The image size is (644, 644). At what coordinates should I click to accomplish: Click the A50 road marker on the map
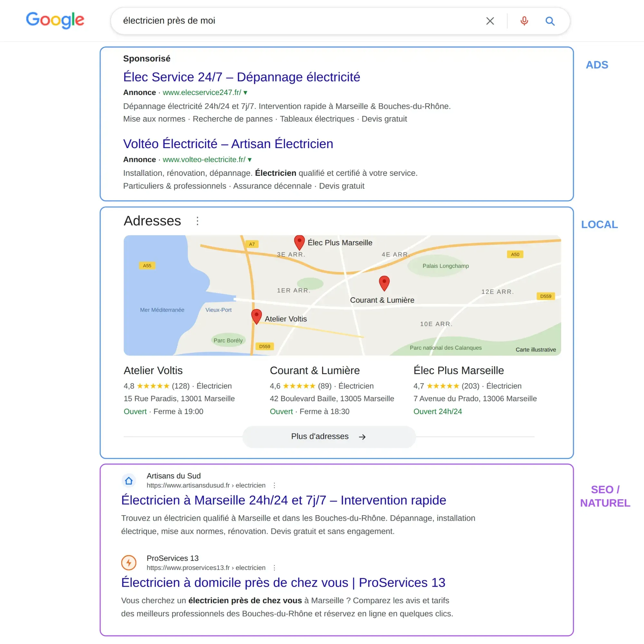click(515, 254)
